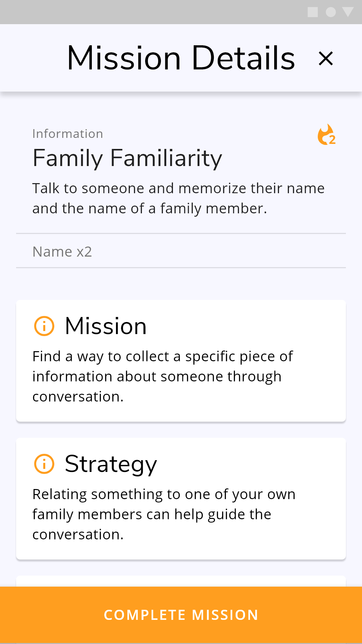Viewport: 362px width, 644px height.
Task: Tap the circle icon in status bar
Action: pyautogui.click(x=331, y=12)
